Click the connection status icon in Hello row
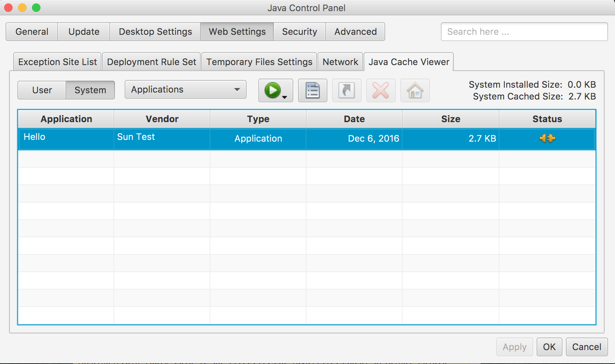This screenshot has width=615, height=364. pos(547,139)
